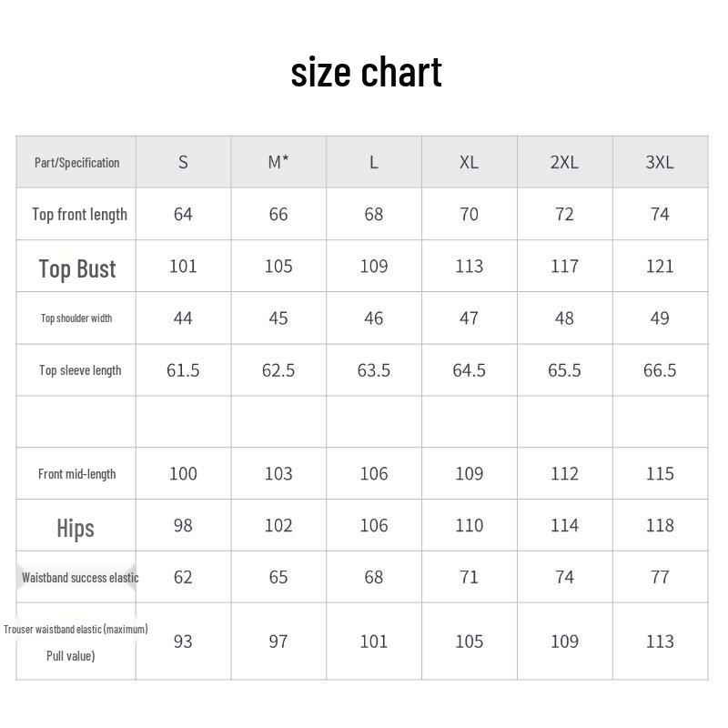The height and width of the screenshot is (728, 728).
Task: Select the 'Trouser waistband elastic (maximum)' label
Action: [76, 629]
